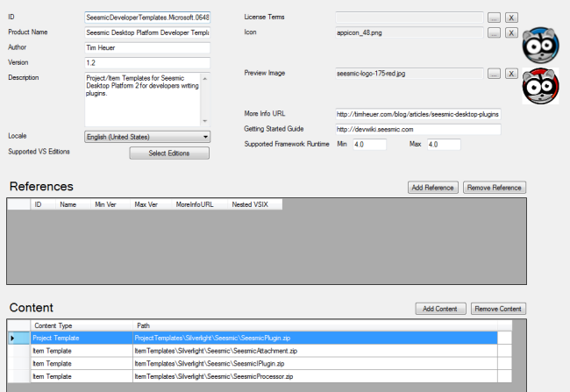Click the Description scrollbar up arrow
The width and height of the screenshot is (570, 392).
[x=205, y=79]
